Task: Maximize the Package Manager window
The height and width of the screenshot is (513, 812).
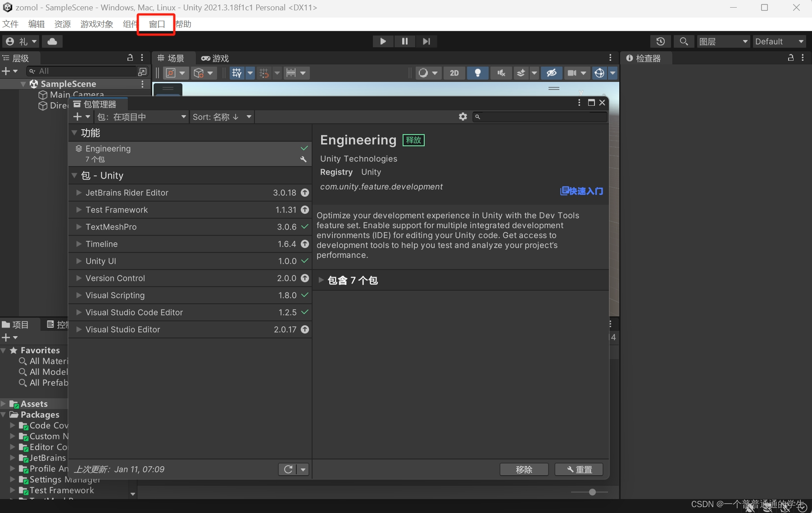Action: (x=591, y=103)
